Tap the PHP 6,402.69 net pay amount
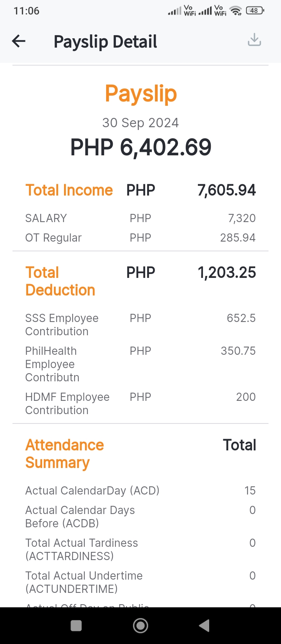The height and width of the screenshot is (644, 281). click(x=140, y=148)
